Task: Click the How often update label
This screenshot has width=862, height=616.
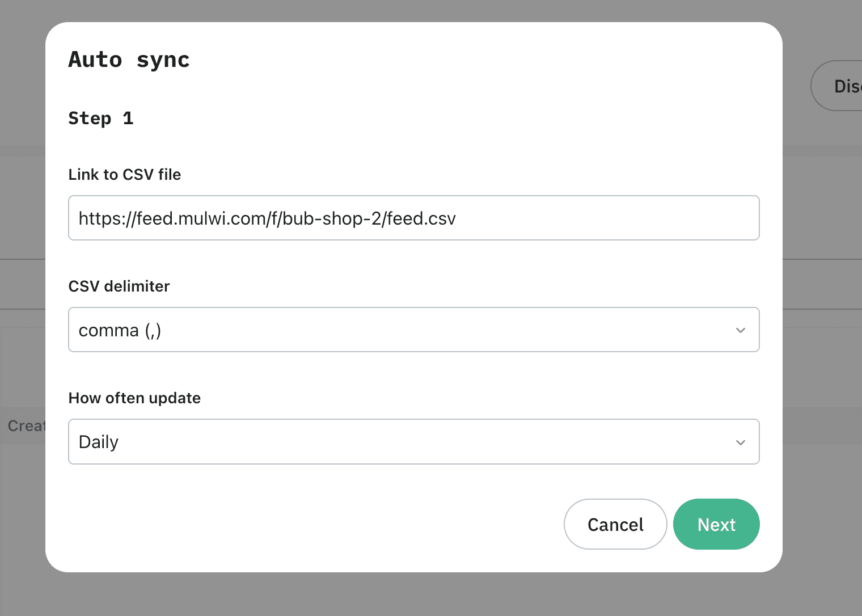Action: (x=134, y=398)
